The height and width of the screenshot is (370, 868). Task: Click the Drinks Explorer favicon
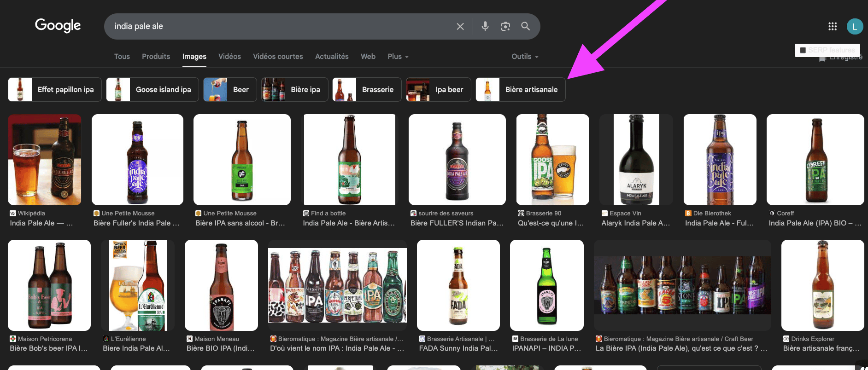point(786,339)
